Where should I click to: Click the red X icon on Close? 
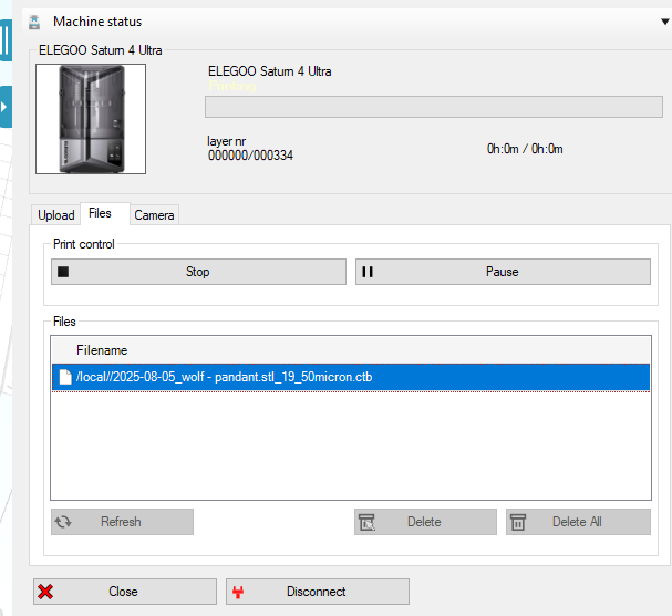[x=45, y=592]
